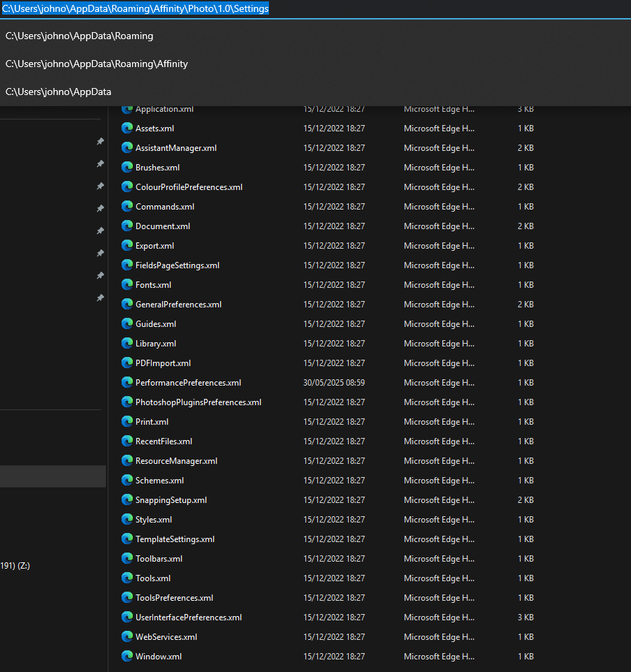Click the highlighted row in the navigation pane
The image size is (631, 672).
[x=52, y=476]
